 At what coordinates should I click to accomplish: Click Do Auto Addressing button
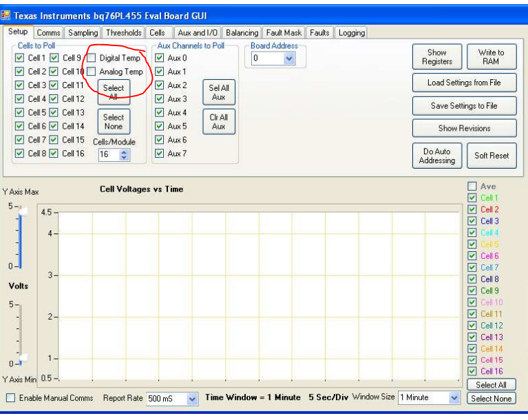point(437,156)
